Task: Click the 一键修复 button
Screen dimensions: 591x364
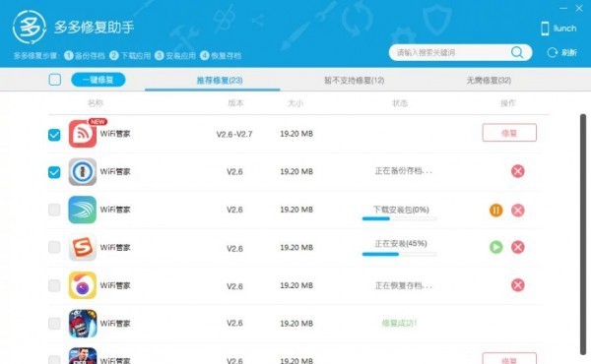Action: [x=98, y=80]
